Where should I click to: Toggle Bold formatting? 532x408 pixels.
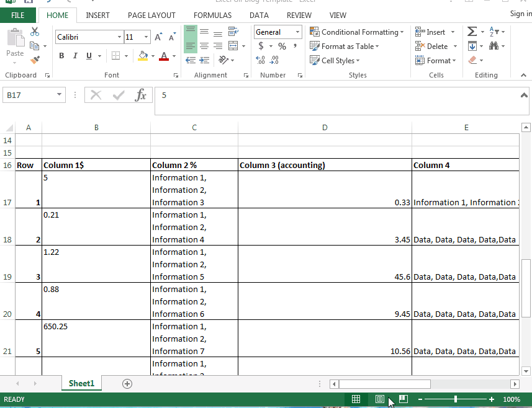tap(61, 56)
